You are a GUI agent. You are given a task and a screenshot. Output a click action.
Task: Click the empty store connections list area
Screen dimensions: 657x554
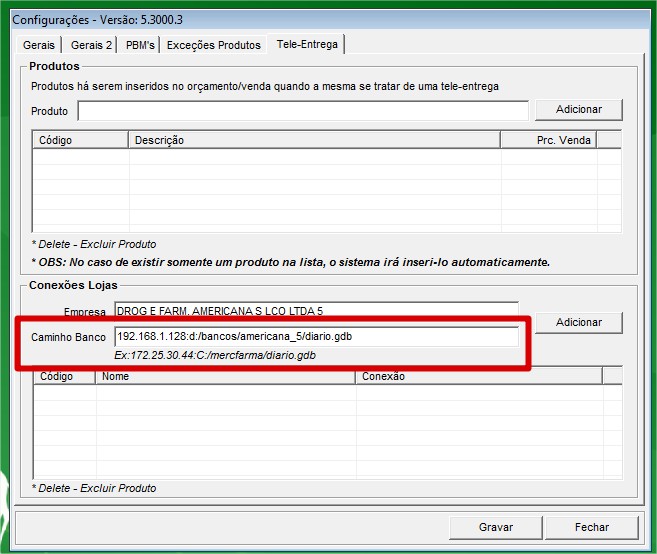pos(326,430)
